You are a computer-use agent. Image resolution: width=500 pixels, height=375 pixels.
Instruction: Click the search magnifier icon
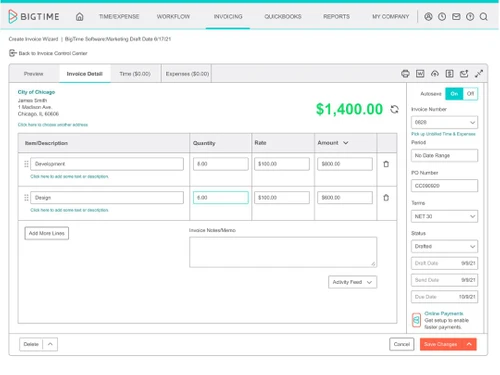(x=484, y=16)
